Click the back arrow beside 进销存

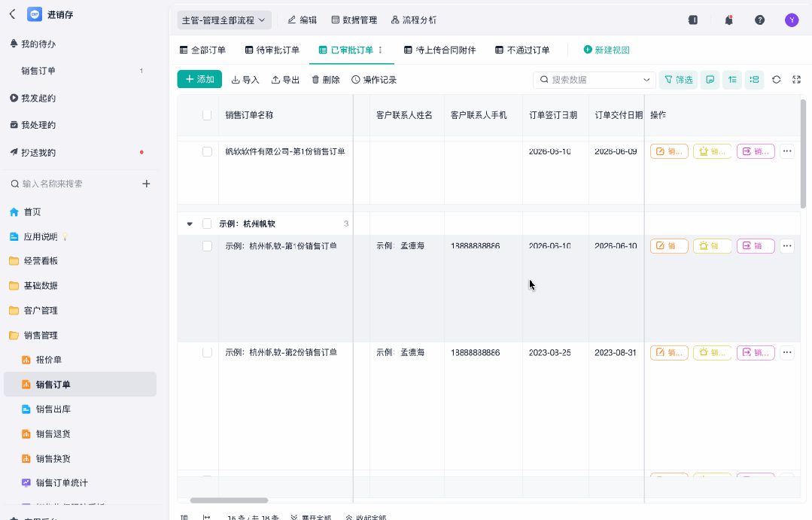(13, 14)
